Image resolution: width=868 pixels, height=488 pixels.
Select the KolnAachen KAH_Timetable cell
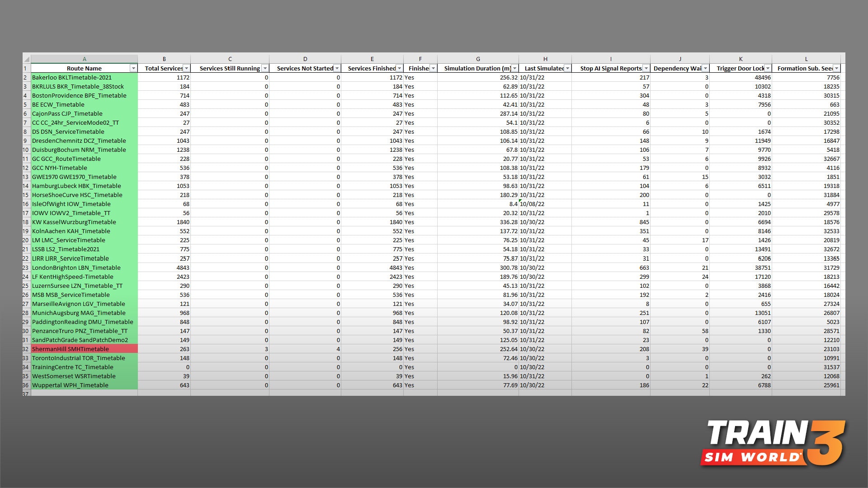coord(84,231)
